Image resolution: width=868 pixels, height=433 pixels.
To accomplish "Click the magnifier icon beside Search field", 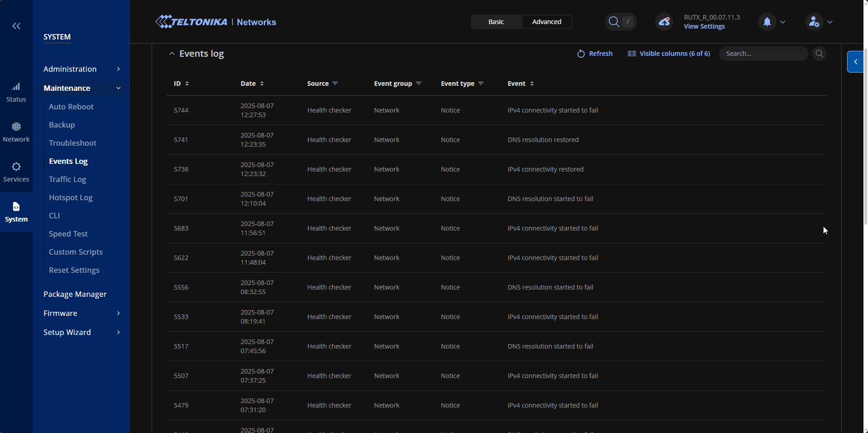I will coord(819,54).
